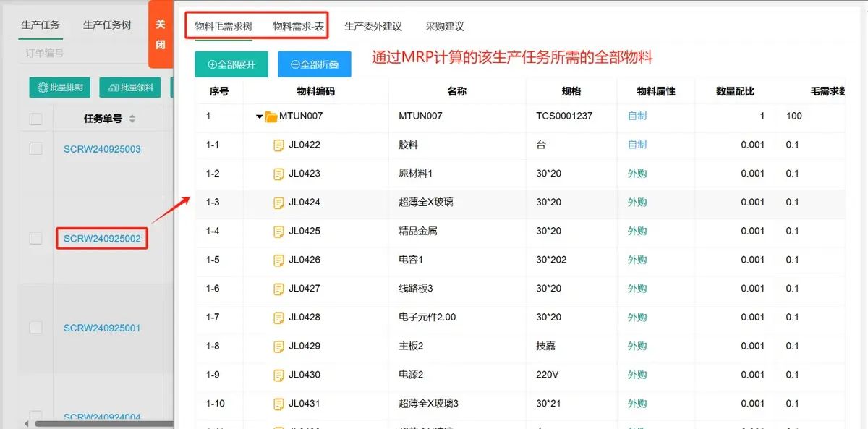Check the box for task SCRW240925003

[x=35, y=148]
